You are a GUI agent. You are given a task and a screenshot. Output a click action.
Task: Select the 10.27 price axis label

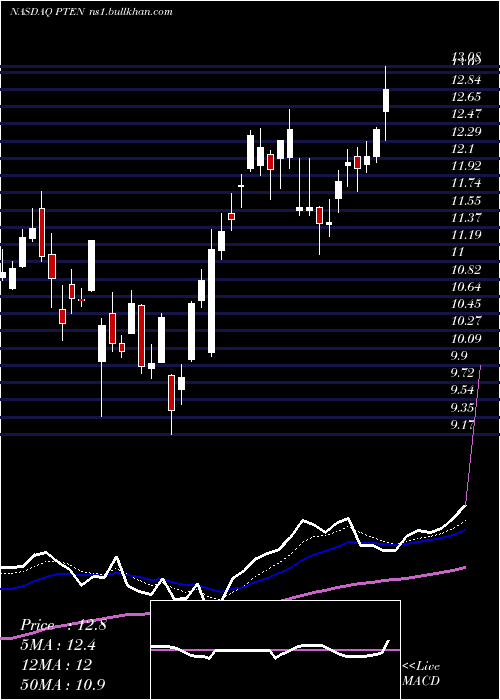click(x=466, y=321)
